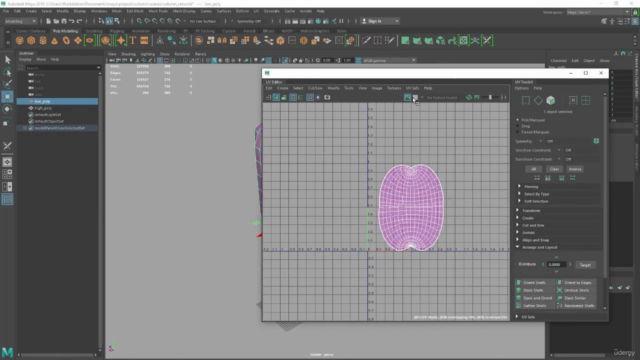
Task: Click the Redo arrow in status line
Action: (x=79, y=21)
